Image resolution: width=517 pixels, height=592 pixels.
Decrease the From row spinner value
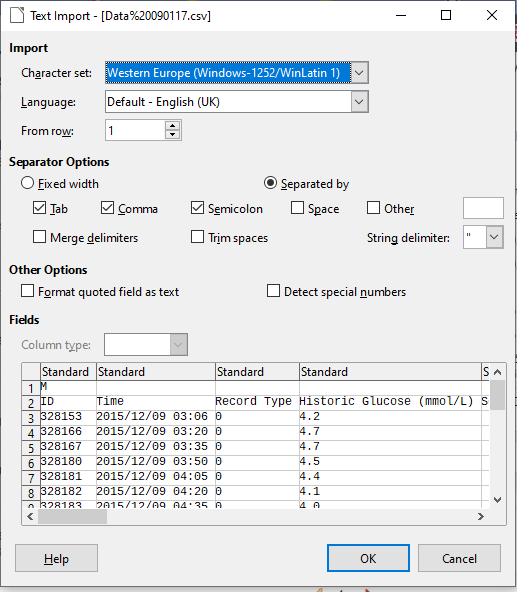173,135
